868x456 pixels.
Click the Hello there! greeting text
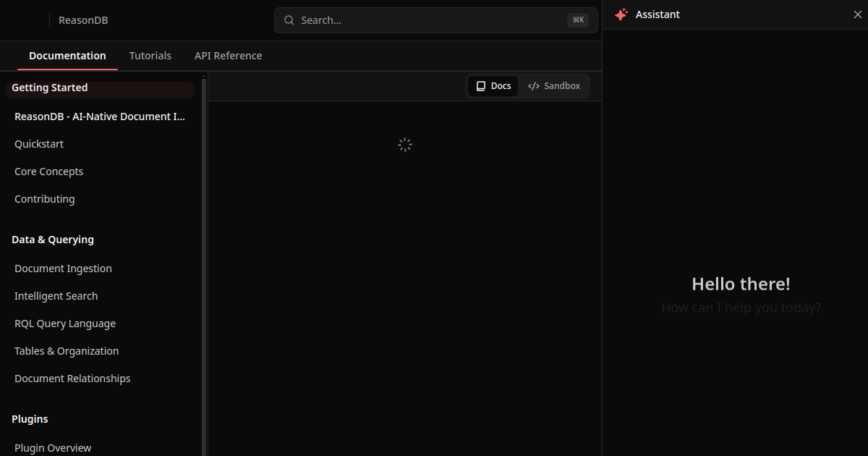coord(741,284)
